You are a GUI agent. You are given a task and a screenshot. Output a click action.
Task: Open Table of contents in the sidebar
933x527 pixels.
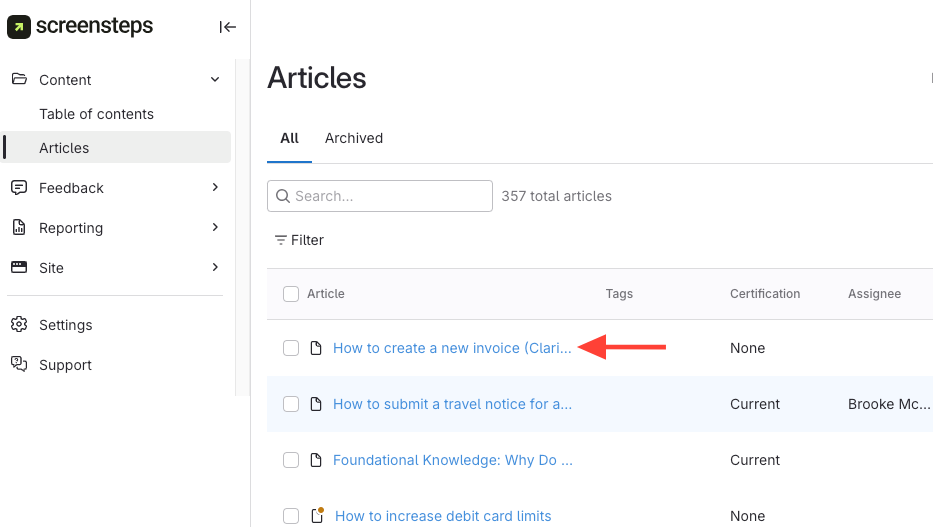click(x=96, y=114)
